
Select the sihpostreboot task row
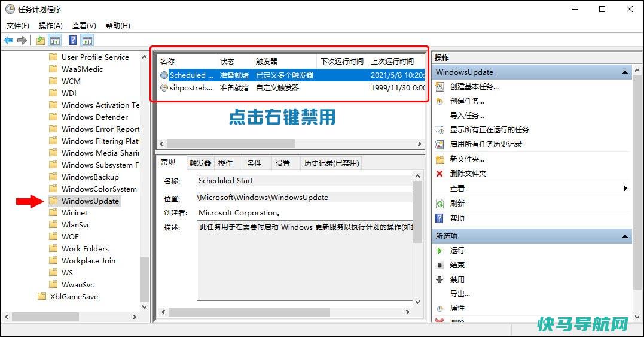(x=291, y=88)
